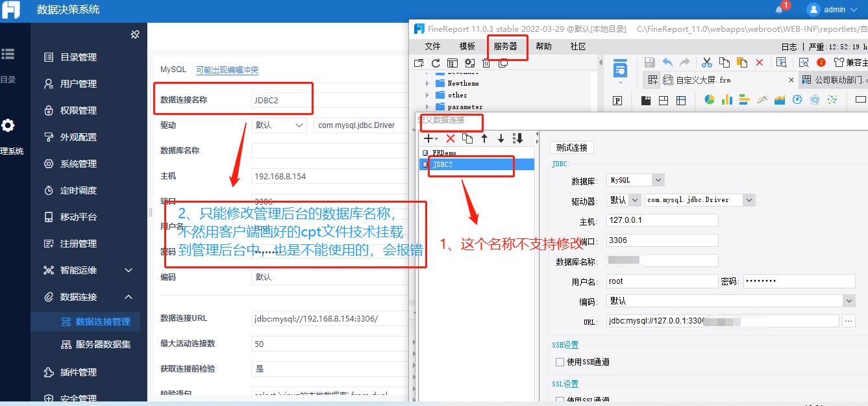Image resolution: width=868 pixels, height=406 pixels.
Task: Open FineReport 模板 menu
Action: click(467, 47)
